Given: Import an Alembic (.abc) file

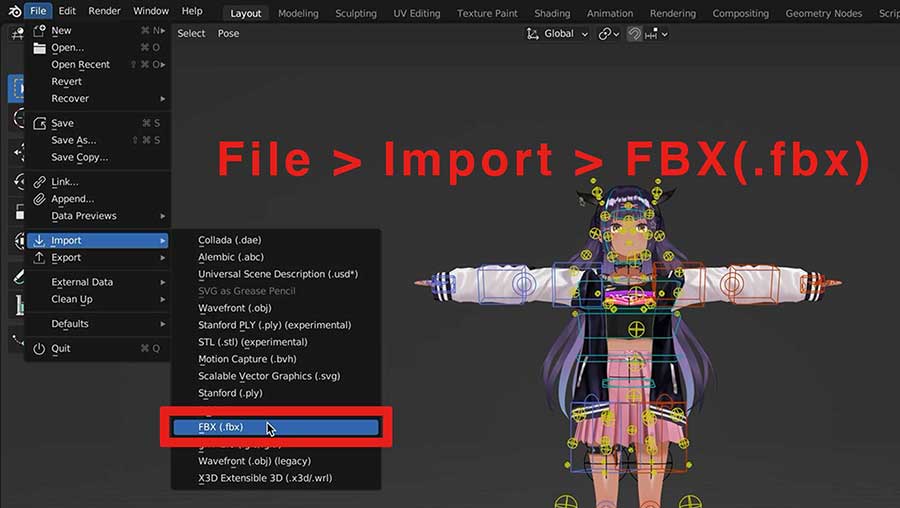Looking at the screenshot, I should click(276, 257).
